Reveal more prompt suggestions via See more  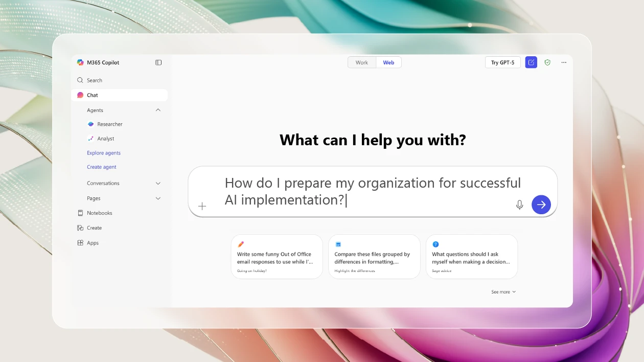click(x=503, y=291)
